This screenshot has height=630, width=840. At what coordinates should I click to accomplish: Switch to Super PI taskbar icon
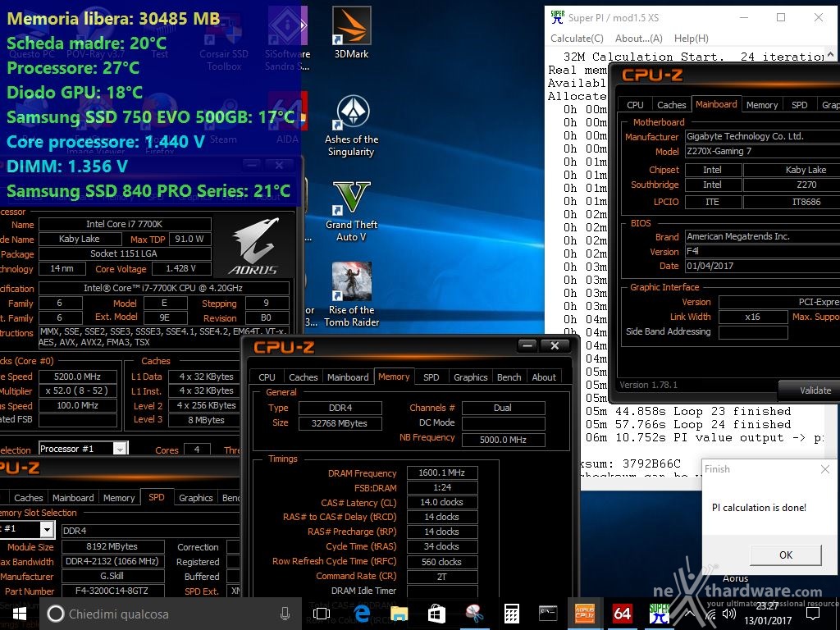pyautogui.click(x=659, y=614)
